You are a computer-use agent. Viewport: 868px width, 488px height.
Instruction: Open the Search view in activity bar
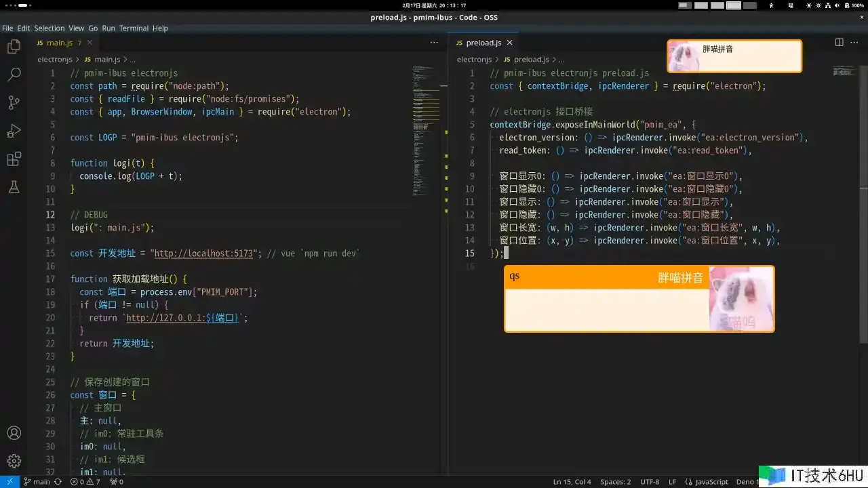[14, 75]
